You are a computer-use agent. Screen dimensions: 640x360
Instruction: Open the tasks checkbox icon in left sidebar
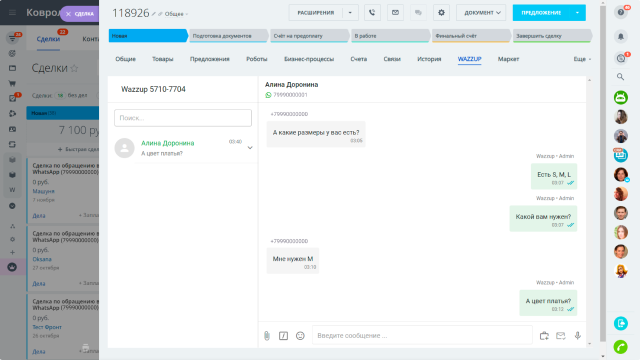pos(12,98)
